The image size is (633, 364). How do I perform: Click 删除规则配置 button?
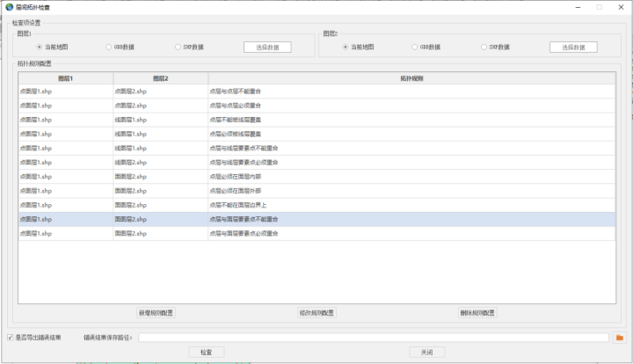click(477, 313)
